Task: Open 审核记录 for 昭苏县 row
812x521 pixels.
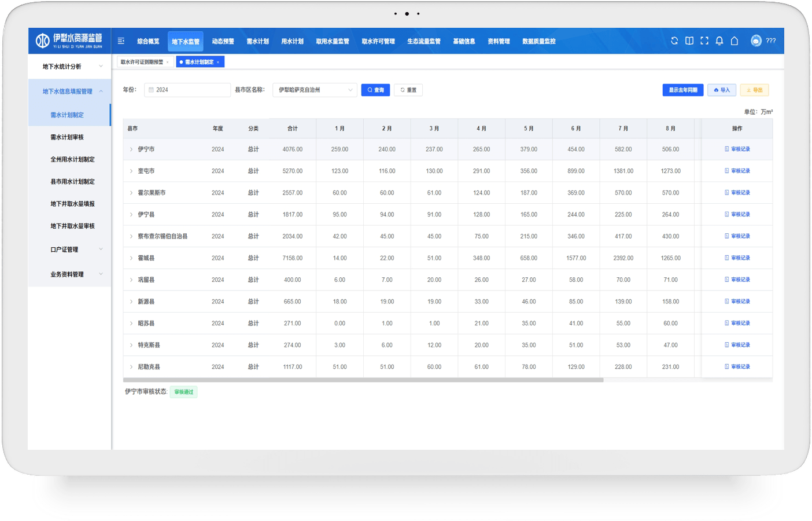Action: click(737, 323)
